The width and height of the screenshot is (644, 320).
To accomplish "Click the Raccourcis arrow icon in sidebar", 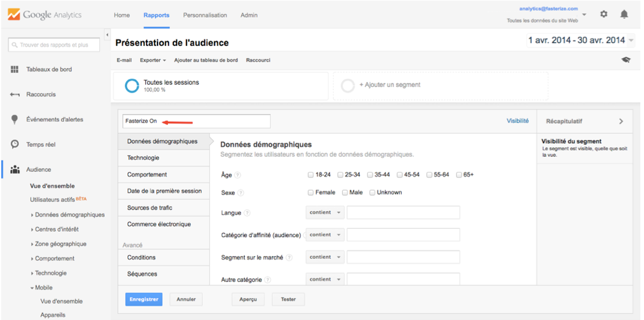I will coord(14,94).
